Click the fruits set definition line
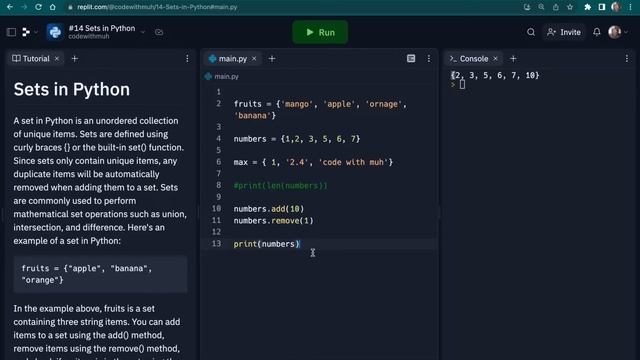Viewport: 640px width, 360px height. (320, 109)
